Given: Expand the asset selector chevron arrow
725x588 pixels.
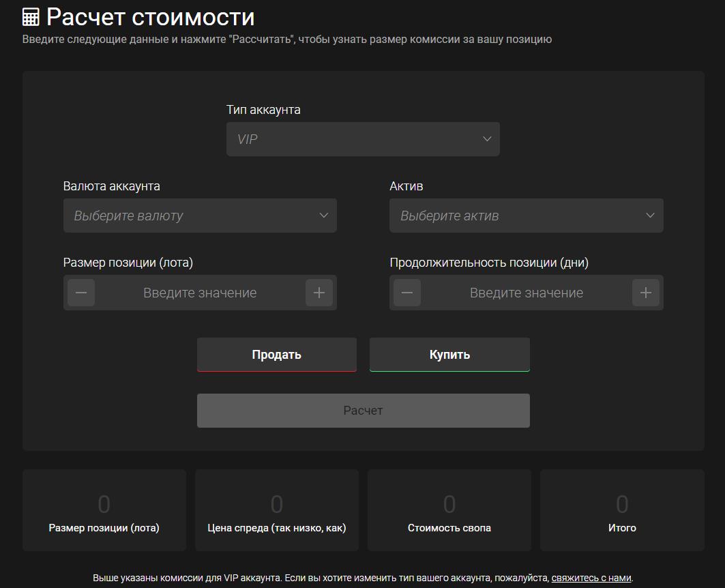Looking at the screenshot, I should (649, 215).
